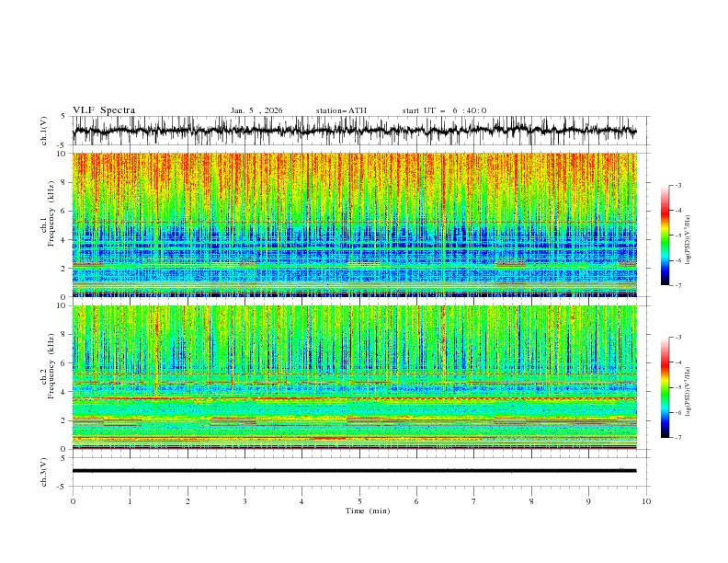The image size is (728, 563).
Task: Click the time axis tick label '0'
Action: (73, 501)
